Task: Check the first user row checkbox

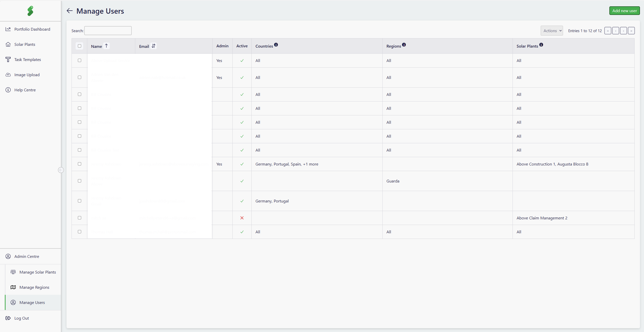Action: pos(79,60)
